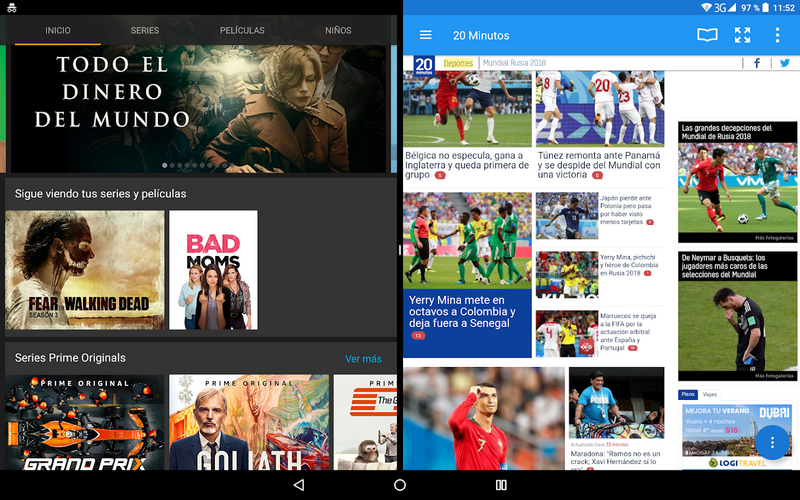Open the Cristiano Ronaldo photo article
The height and width of the screenshot is (500, 800).
(484, 418)
